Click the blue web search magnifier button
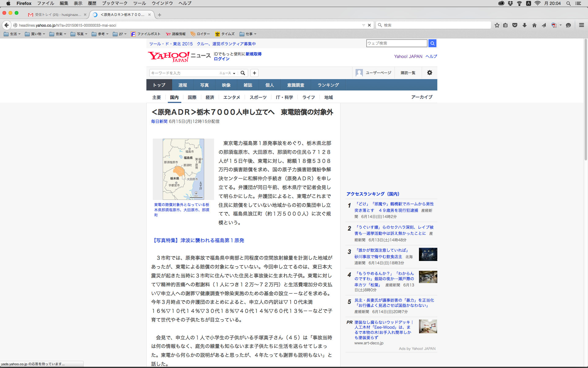The image size is (588, 368). pyautogui.click(x=432, y=43)
